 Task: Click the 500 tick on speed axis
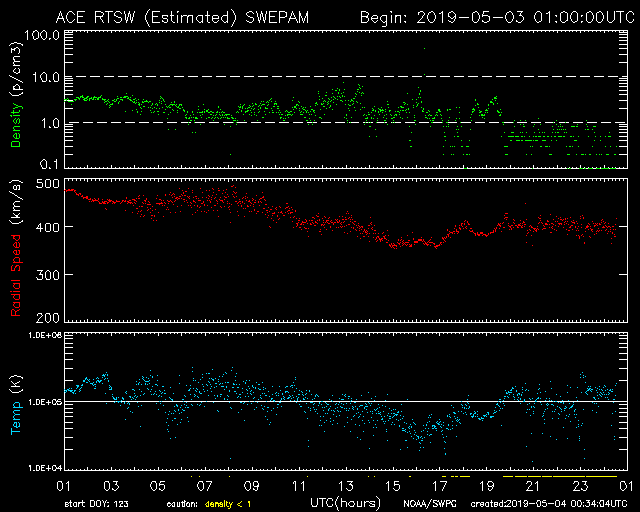47,184
